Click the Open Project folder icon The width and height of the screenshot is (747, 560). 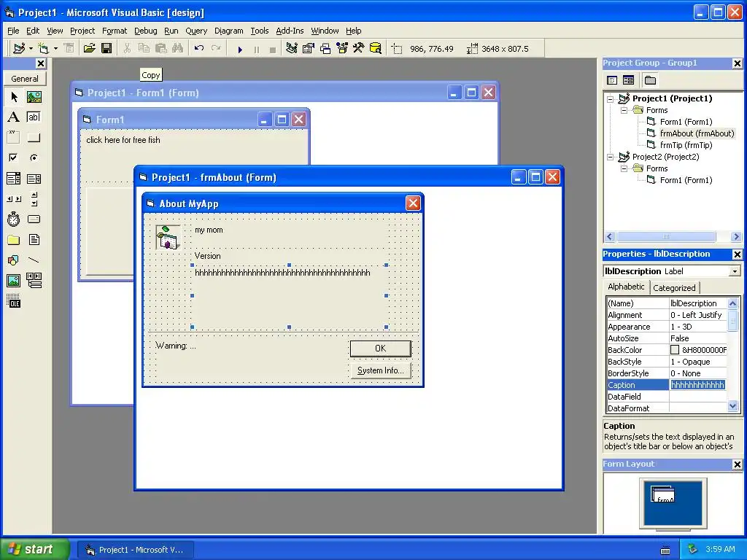tap(89, 49)
